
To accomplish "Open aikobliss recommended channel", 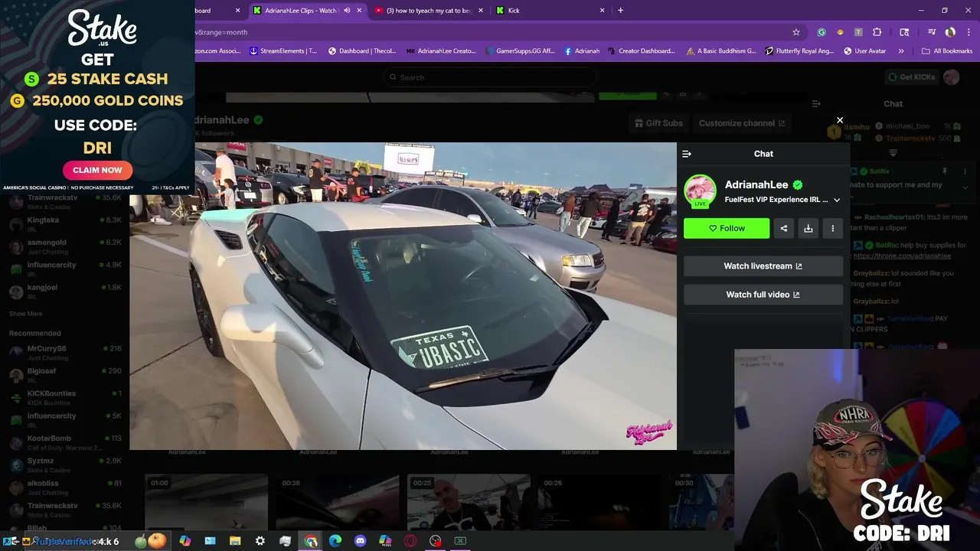I will click(x=64, y=487).
